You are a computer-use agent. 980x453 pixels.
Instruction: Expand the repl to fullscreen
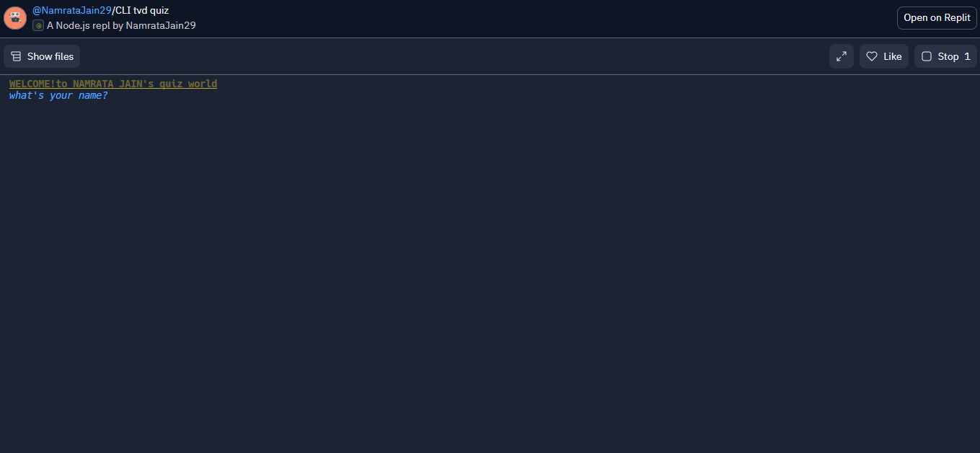[842, 56]
